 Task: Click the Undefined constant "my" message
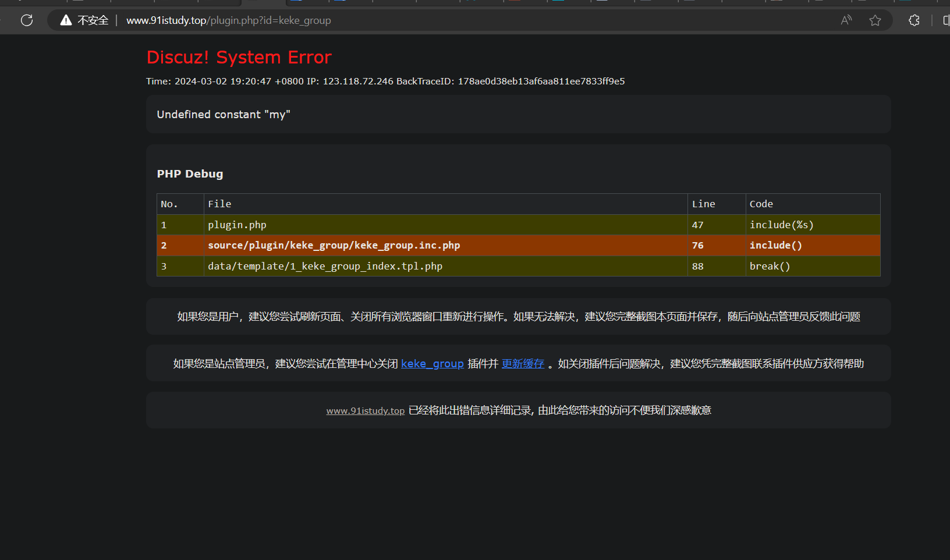coord(223,115)
